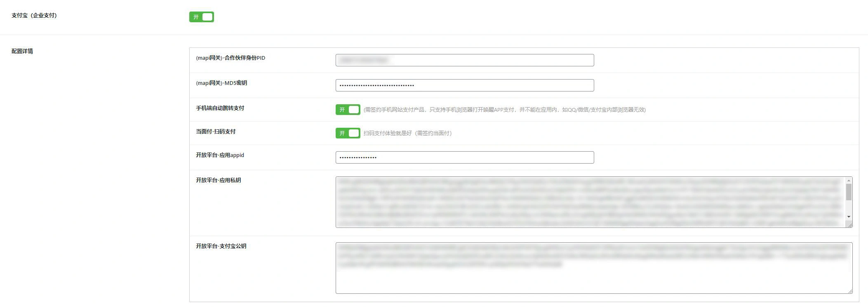
Task: Click the 开放平台-应用appid input field
Action: click(465, 157)
